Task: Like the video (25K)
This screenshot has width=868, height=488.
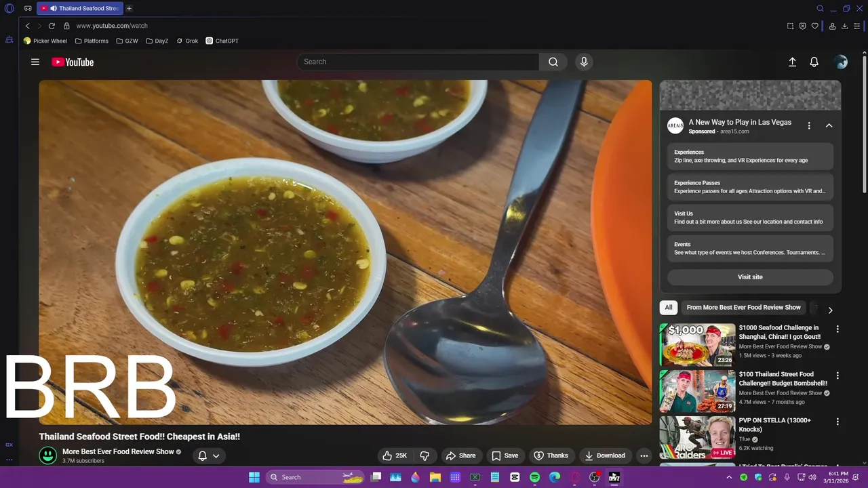Action: pyautogui.click(x=395, y=455)
